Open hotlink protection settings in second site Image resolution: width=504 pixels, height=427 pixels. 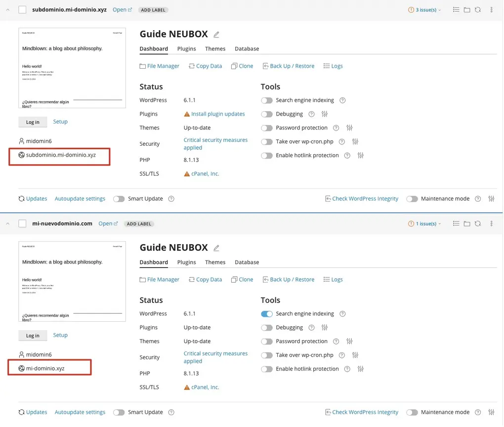(360, 369)
